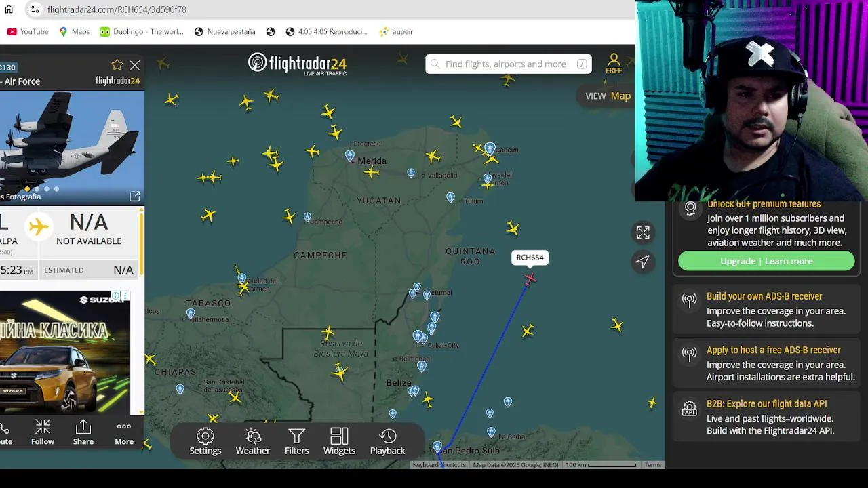
Task: Select the Campeche airport pin
Action: (x=307, y=218)
